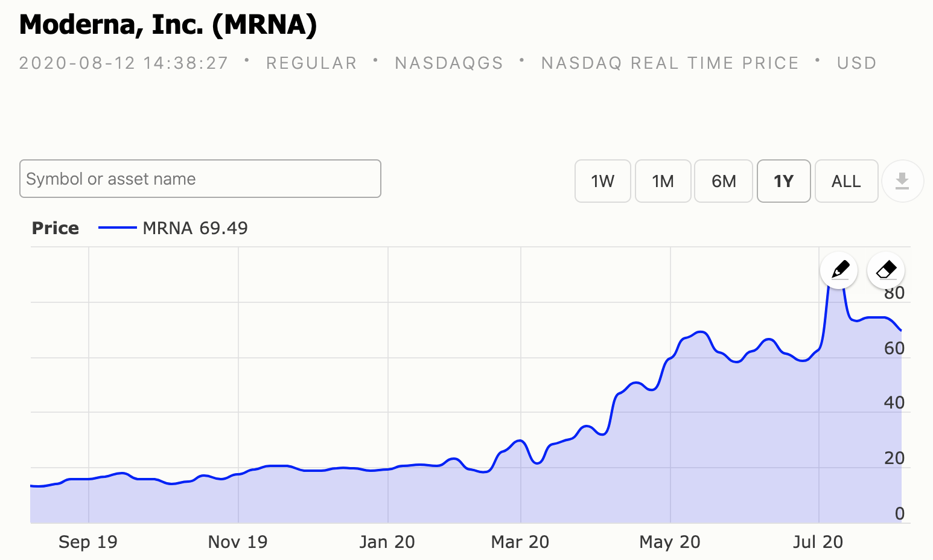Click the Jul 20 axis label
The width and height of the screenshot is (933, 560).
click(818, 542)
